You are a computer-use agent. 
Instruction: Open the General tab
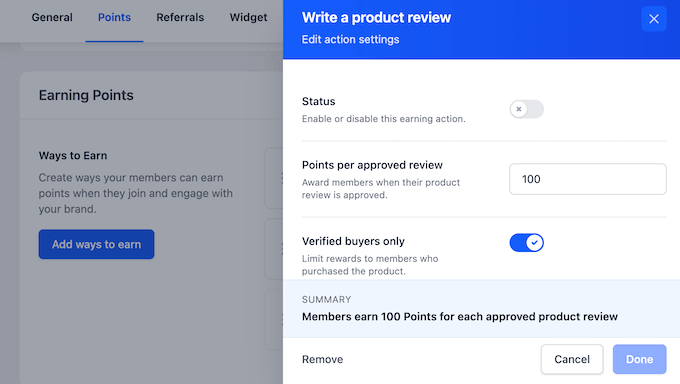[x=52, y=17]
